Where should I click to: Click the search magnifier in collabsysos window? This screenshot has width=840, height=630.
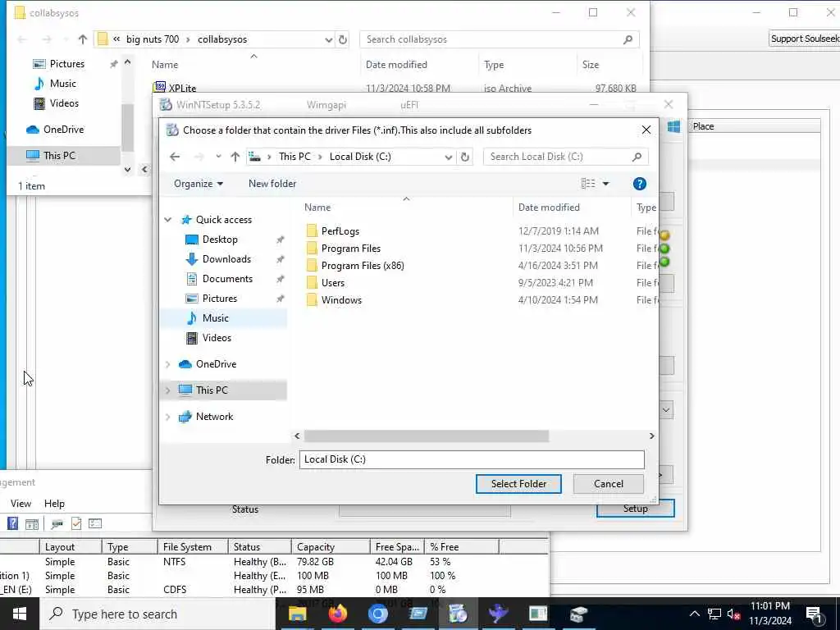(628, 39)
